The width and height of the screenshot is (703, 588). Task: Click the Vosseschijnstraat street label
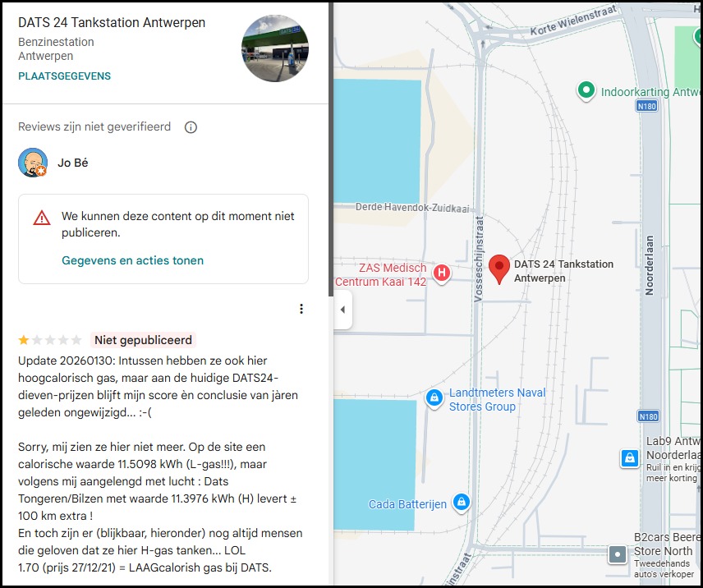[480, 259]
